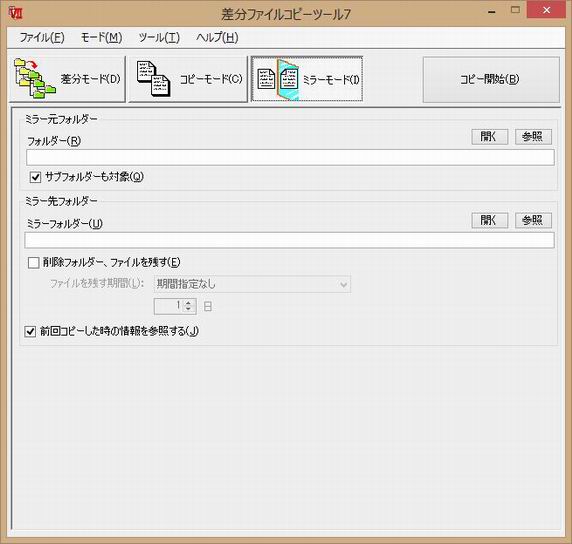The width and height of the screenshot is (572, 544).
Task: Switch to コピーモード(C) documents icon button
Action: [188, 79]
